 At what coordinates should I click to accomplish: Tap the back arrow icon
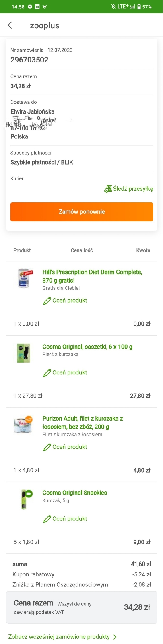point(12,25)
